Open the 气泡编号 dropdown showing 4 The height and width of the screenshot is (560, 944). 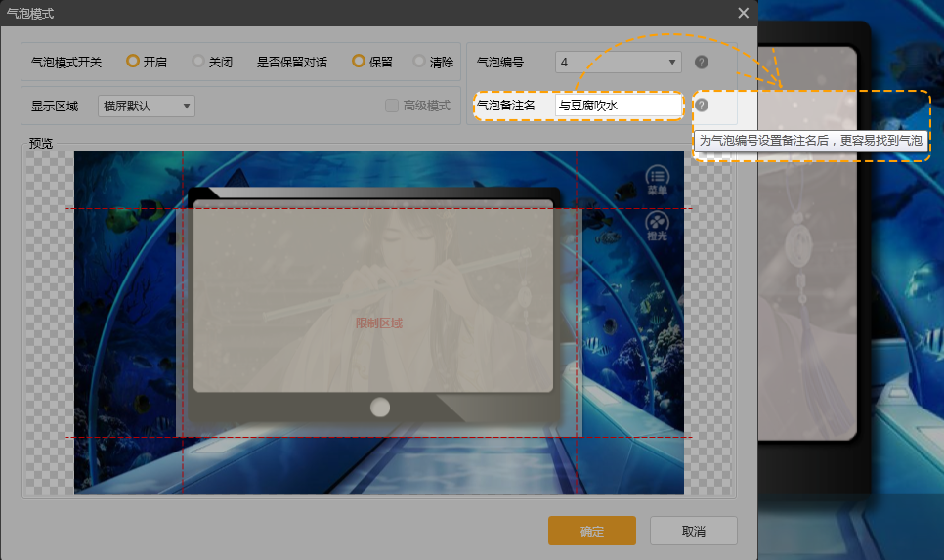(618, 63)
